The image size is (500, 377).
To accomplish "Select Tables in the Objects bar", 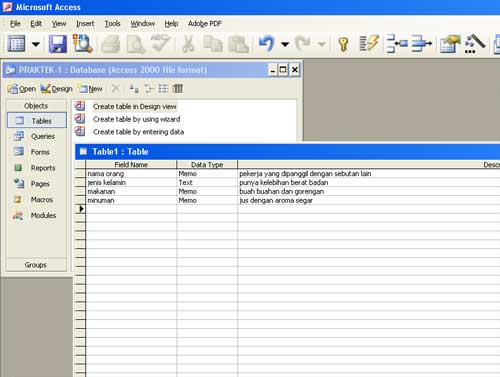I will tap(37, 121).
